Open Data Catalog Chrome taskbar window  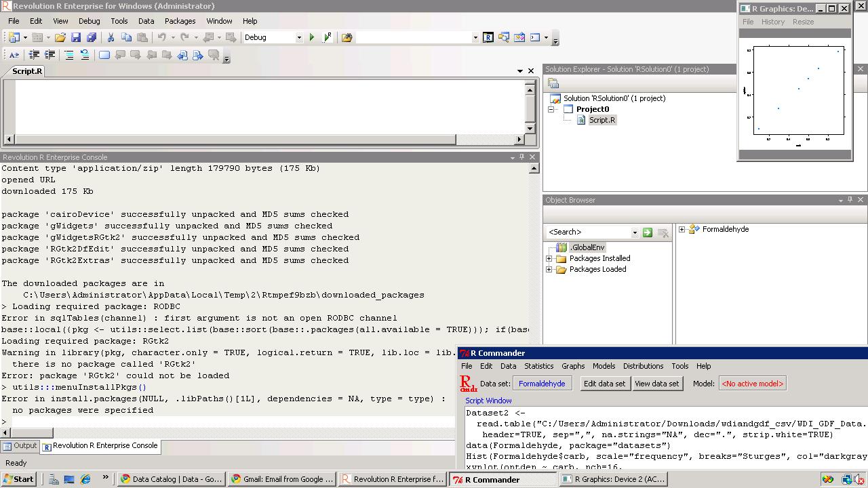click(x=170, y=479)
